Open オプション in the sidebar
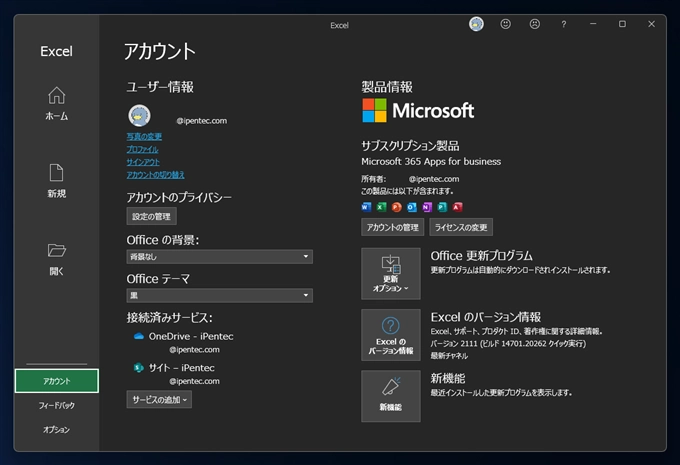The image size is (680, 465). [57, 429]
